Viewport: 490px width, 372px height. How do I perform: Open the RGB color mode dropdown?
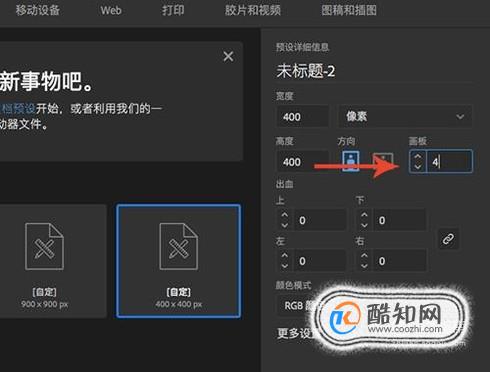(297, 305)
